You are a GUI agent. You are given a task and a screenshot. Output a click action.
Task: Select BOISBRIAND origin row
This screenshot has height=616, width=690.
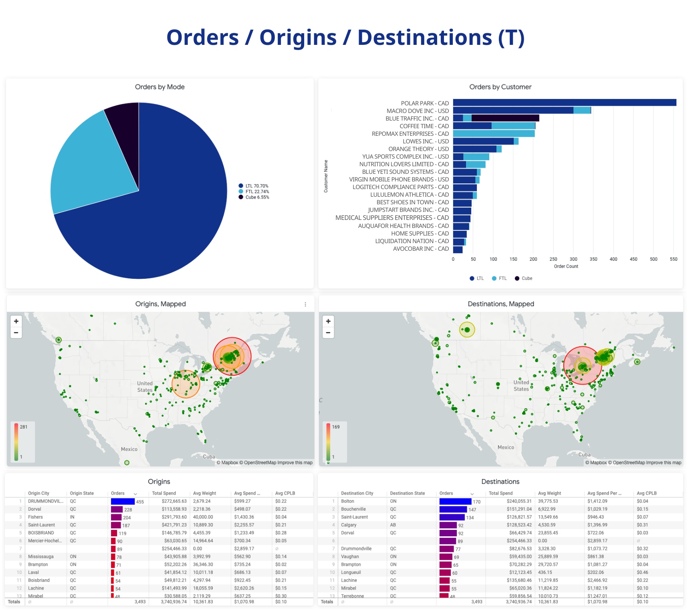pos(159,533)
